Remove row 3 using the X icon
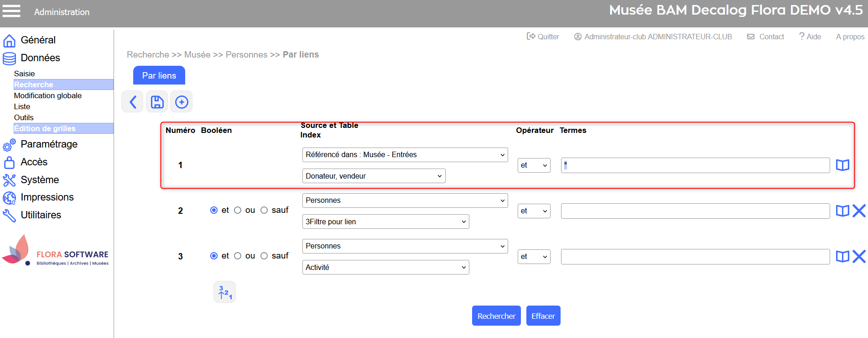Screen dimensions: 868x338 click(859, 256)
